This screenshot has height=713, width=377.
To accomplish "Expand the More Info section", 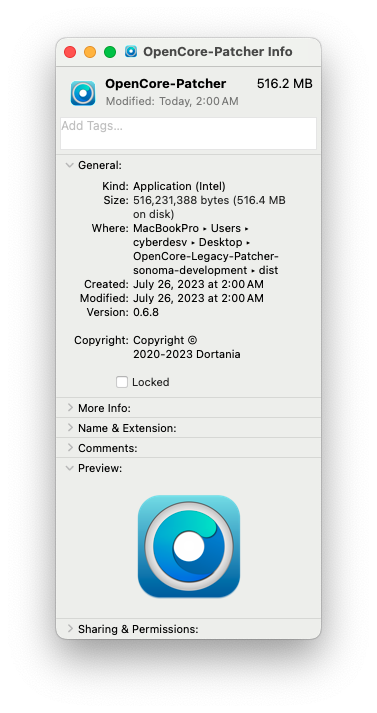I will (70, 408).
